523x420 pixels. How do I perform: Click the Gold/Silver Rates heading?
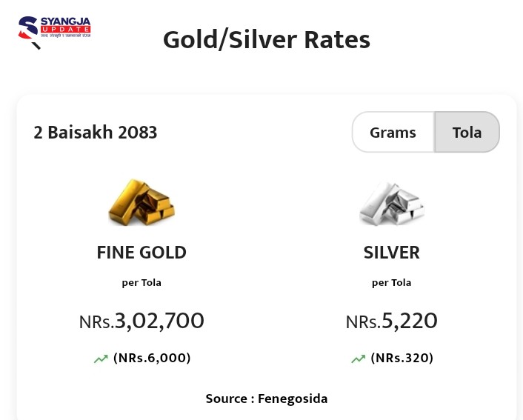point(267,39)
